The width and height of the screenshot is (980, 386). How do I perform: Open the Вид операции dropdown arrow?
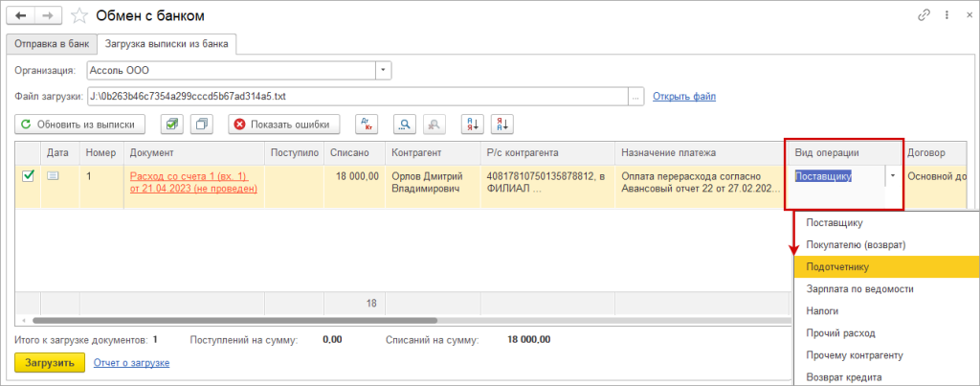pyautogui.click(x=893, y=175)
